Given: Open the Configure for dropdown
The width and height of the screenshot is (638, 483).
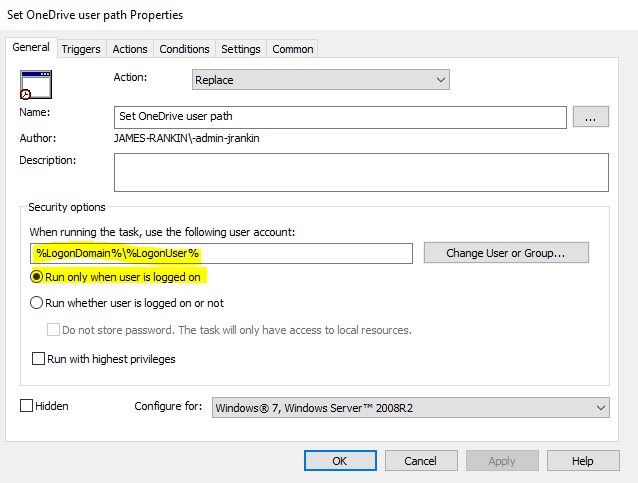Looking at the screenshot, I should click(x=411, y=407).
